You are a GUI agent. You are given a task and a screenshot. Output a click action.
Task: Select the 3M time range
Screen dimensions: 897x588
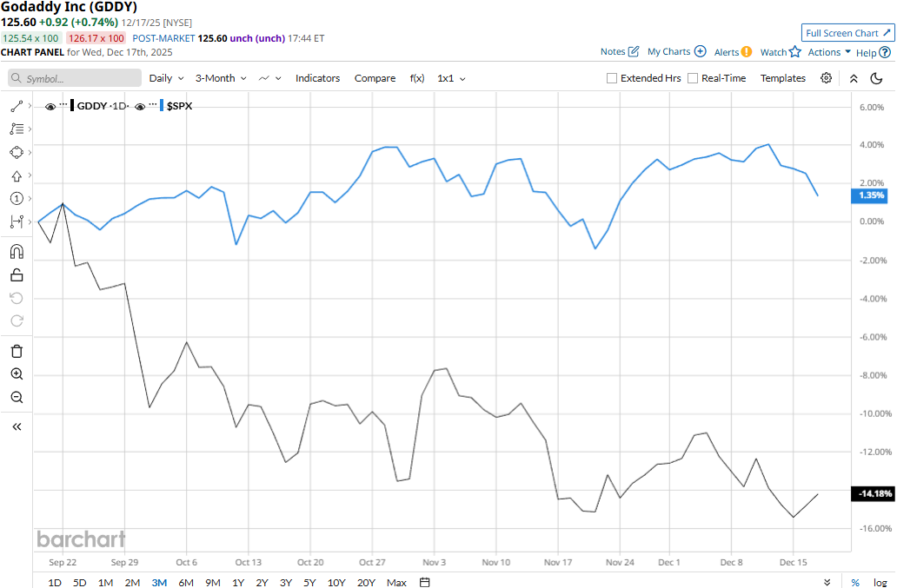pos(159,582)
